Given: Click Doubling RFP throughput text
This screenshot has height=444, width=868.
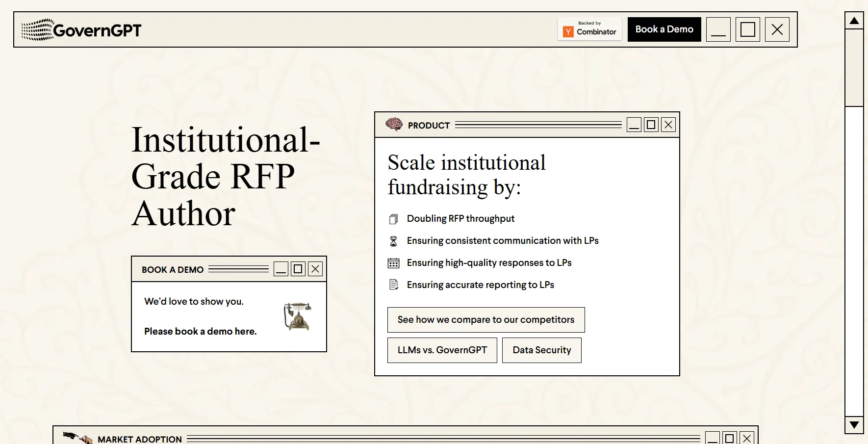Looking at the screenshot, I should [x=460, y=219].
